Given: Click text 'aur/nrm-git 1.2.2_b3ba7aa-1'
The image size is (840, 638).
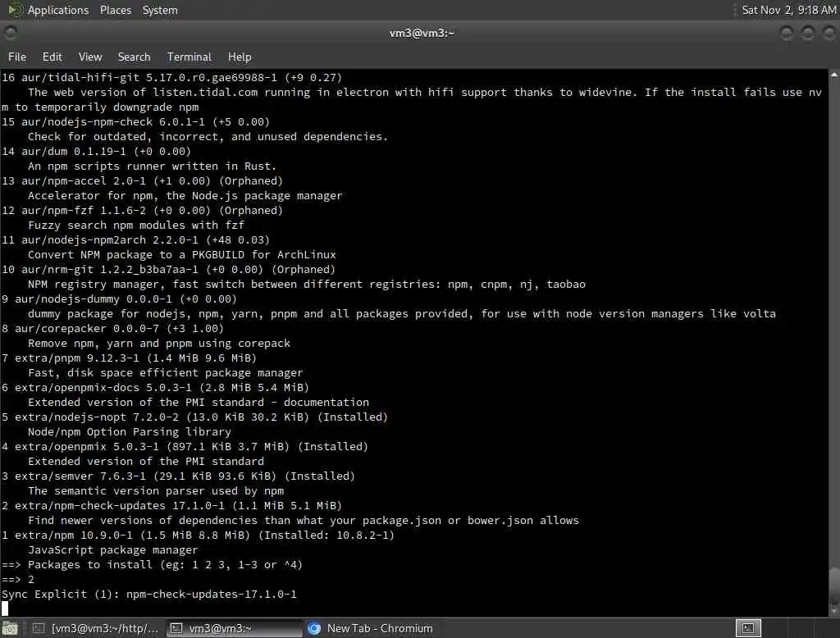Looking at the screenshot, I should coord(109,270).
